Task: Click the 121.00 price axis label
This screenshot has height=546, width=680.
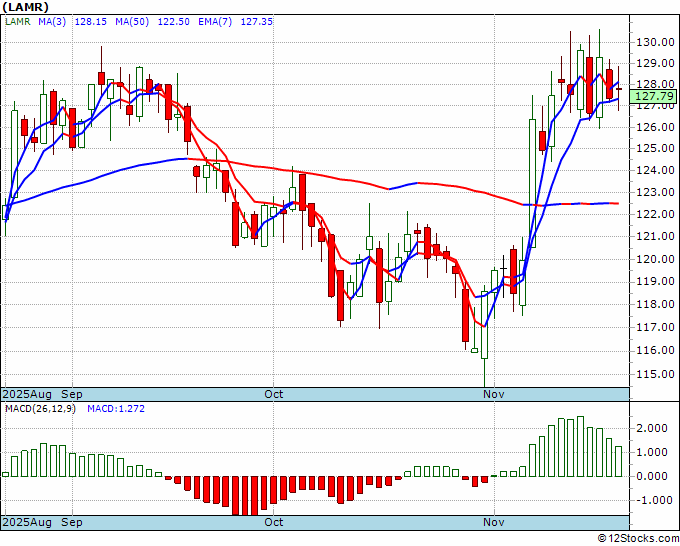Action: (655, 236)
